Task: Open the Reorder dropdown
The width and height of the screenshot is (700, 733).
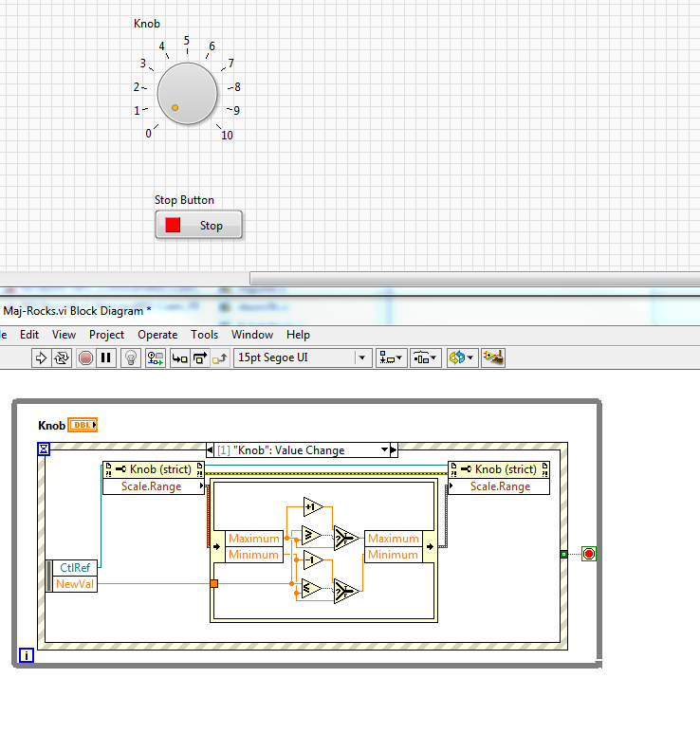Action: [x=461, y=357]
